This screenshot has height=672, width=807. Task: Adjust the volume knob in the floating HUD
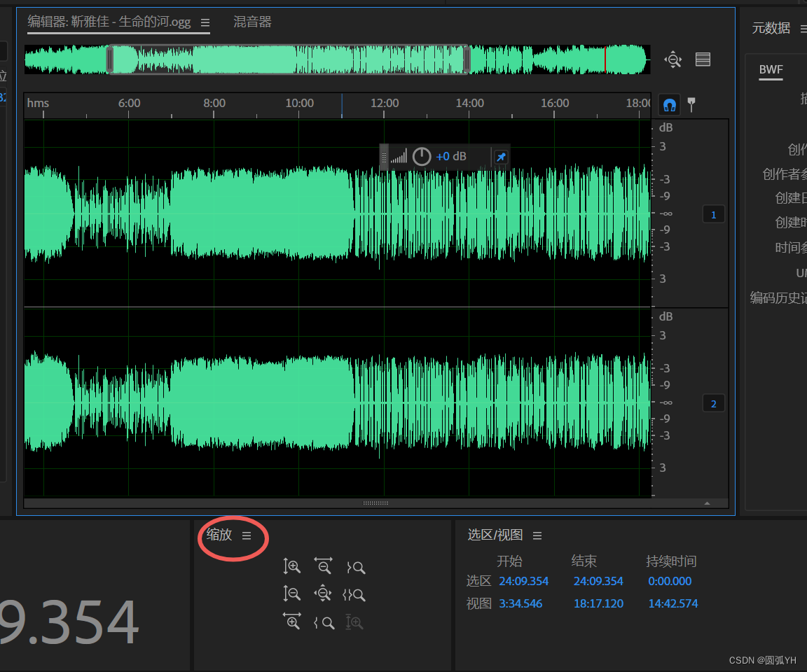(421, 156)
